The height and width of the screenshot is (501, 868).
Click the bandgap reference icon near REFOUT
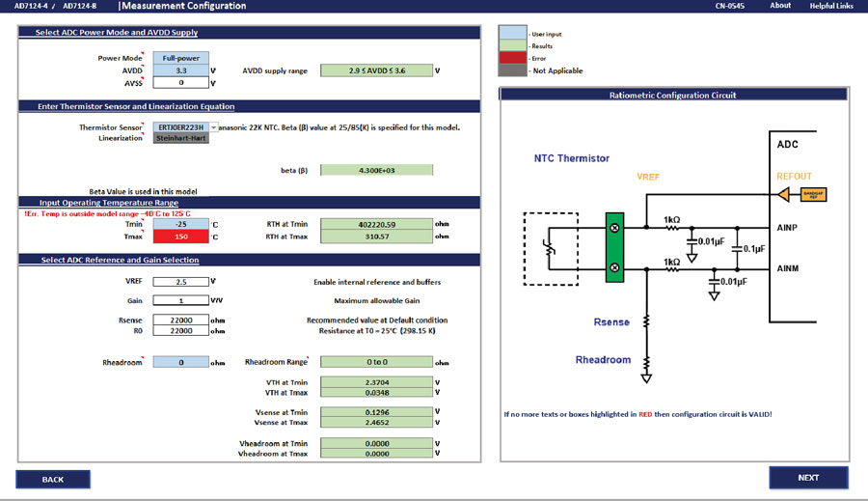point(814,195)
